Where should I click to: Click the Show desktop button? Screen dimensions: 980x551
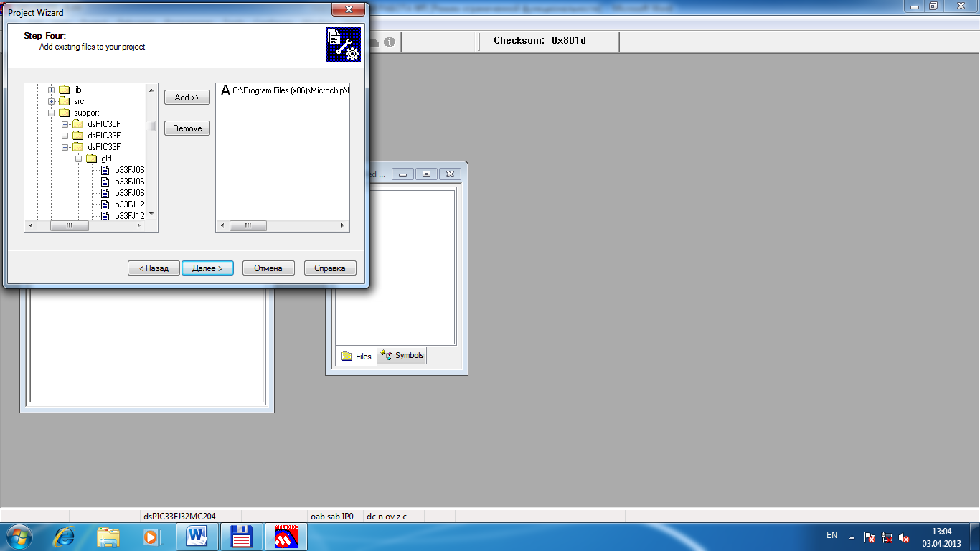click(975, 537)
